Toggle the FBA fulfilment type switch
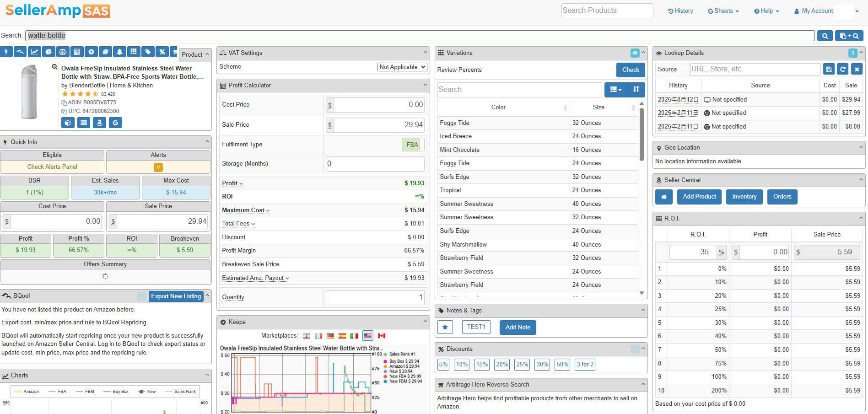Viewport: 868px width, 414px height. pos(413,145)
